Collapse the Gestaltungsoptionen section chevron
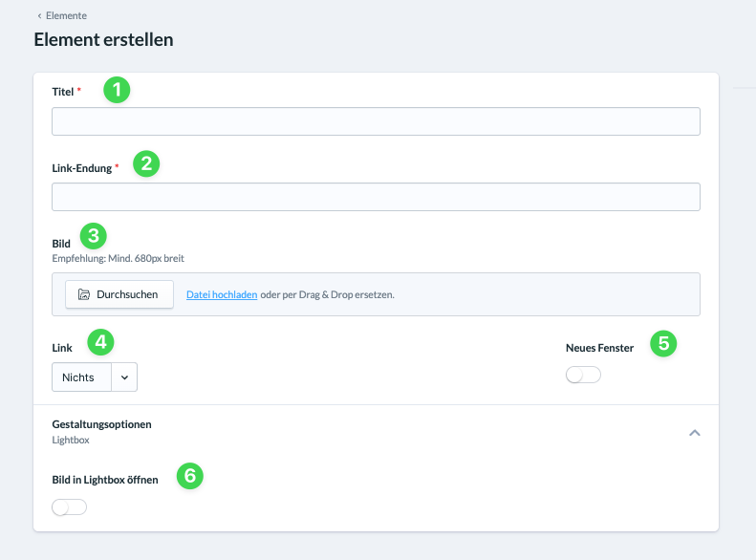This screenshot has width=756, height=560. point(694,433)
